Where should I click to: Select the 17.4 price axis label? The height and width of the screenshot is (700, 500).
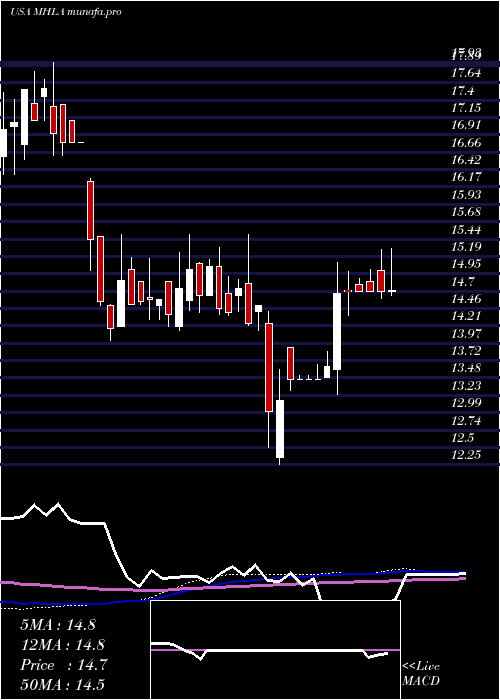point(462,91)
